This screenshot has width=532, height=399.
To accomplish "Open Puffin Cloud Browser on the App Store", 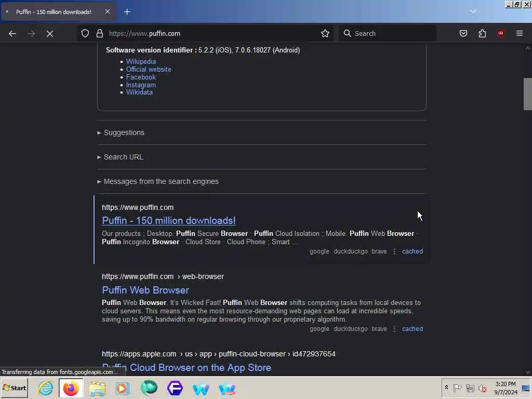I will [x=187, y=368].
